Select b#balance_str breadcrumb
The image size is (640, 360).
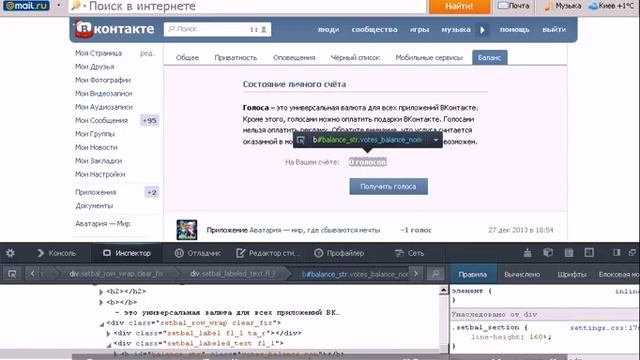coord(355,274)
